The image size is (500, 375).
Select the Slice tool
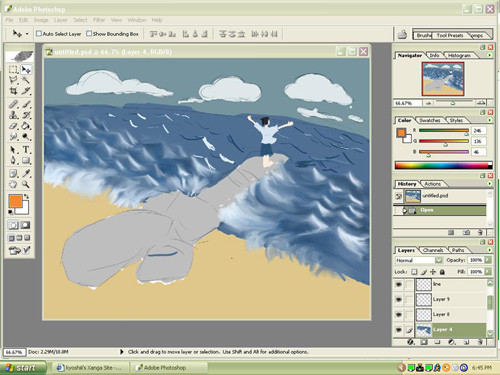coord(26,91)
